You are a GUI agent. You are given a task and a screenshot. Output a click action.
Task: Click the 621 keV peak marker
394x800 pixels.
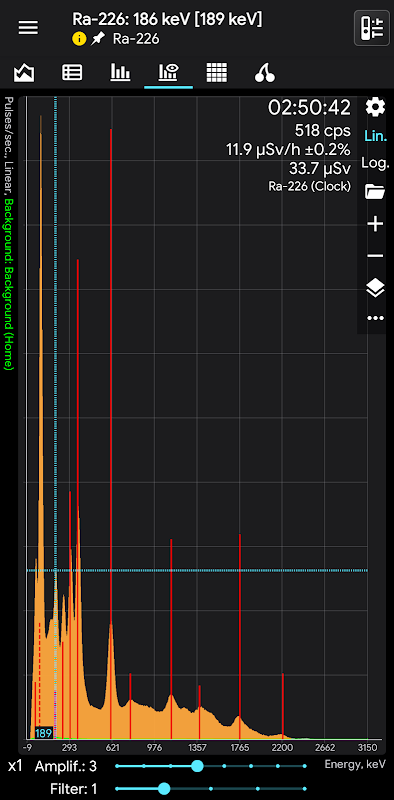pyautogui.click(x=111, y=434)
